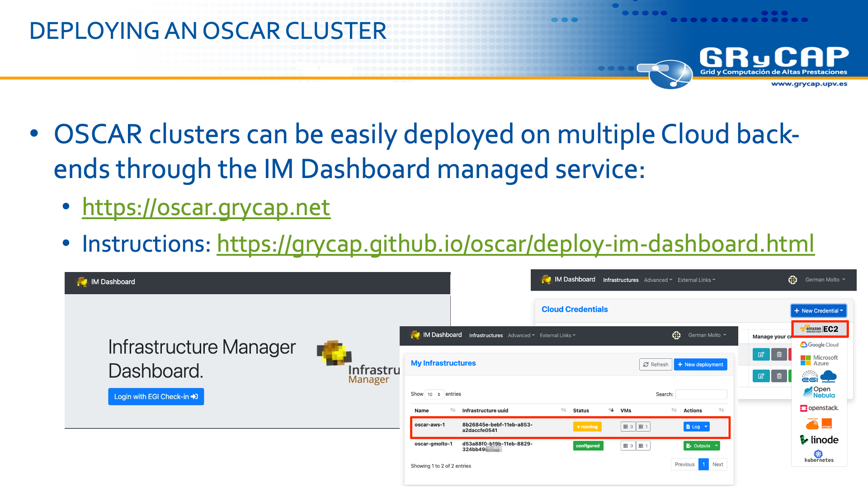The image size is (868, 488).
Task: Go to the Previous page of the table
Action: pyautogui.click(x=684, y=465)
